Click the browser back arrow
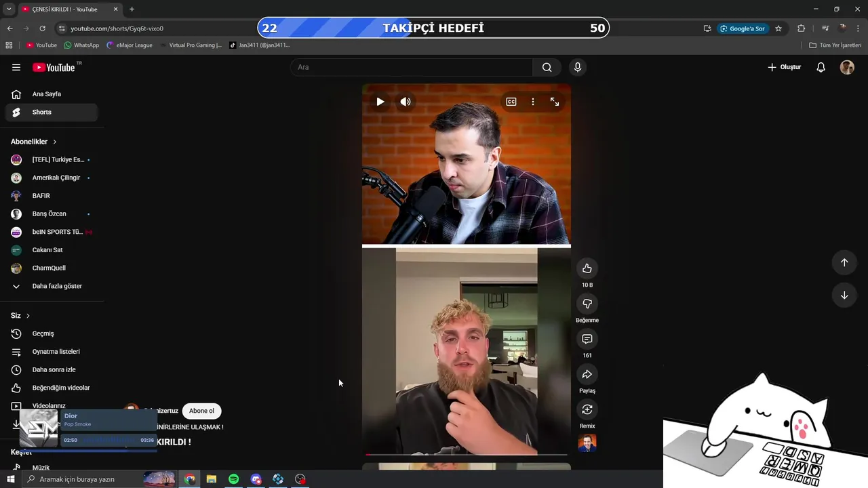The width and height of the screenshot is (868, 488). tap(9, 28)
